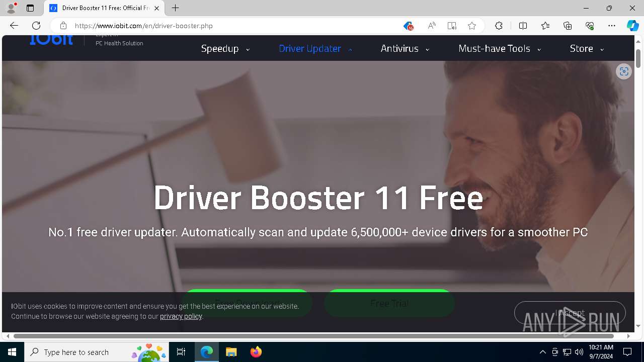Open Browser essentials heart icon
The image size is (644, 362).
point(590,26)
